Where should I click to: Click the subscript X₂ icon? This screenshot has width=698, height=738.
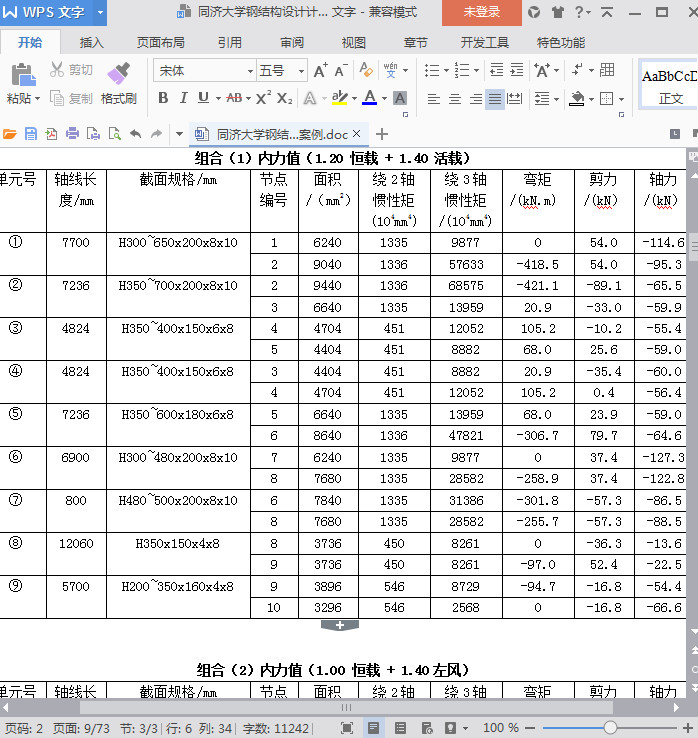pos(284,98)
